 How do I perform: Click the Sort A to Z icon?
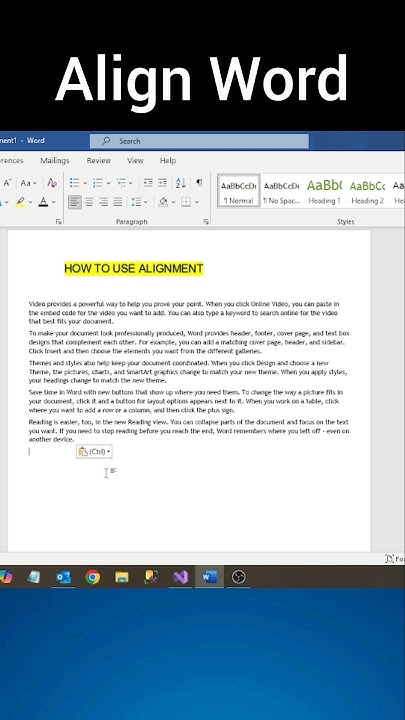click(x=180, y=183)
